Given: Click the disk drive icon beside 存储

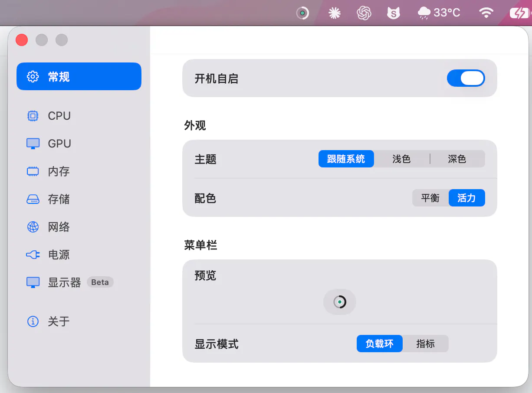Looking at the screenshot, I should (33, 199).
